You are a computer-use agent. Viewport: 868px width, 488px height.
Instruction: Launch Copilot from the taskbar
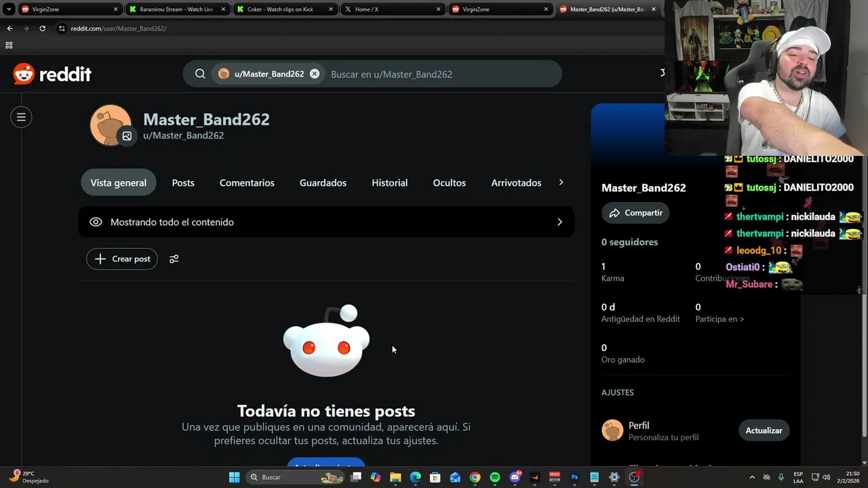(376, 477)
